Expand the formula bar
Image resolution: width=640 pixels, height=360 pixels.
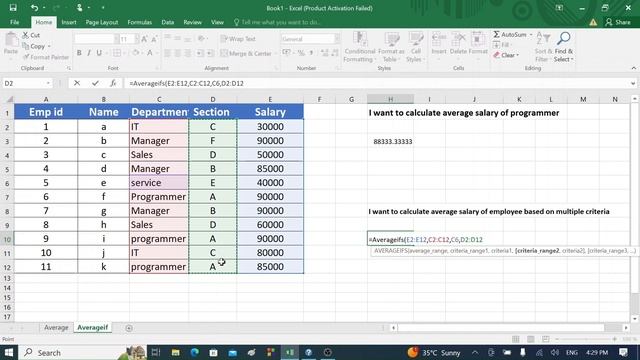[x=633, y=83]
